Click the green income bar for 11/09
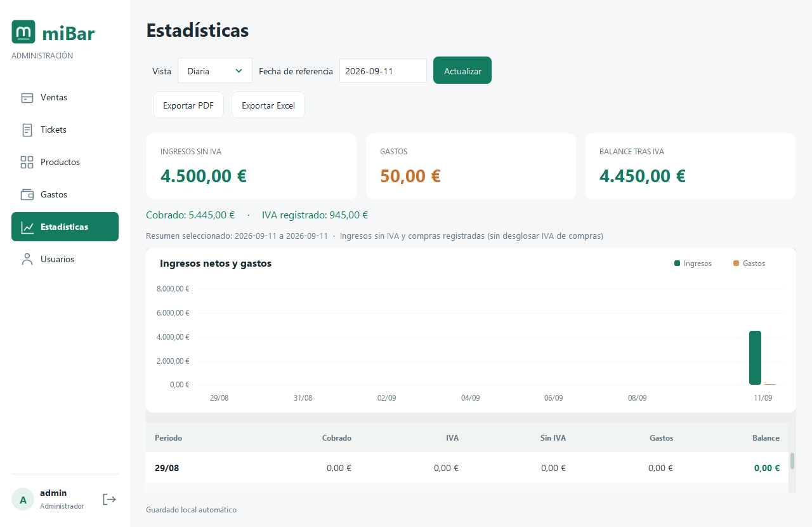This screenshot has width=812, height=527. point(755,357)
